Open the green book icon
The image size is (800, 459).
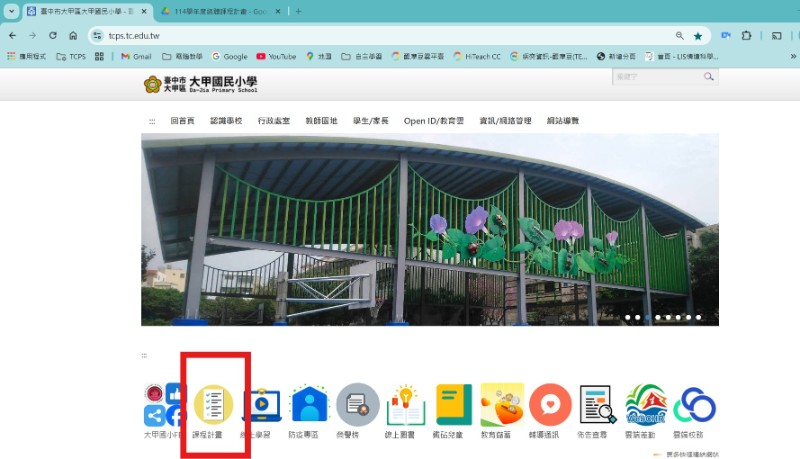tap(453, 405)
